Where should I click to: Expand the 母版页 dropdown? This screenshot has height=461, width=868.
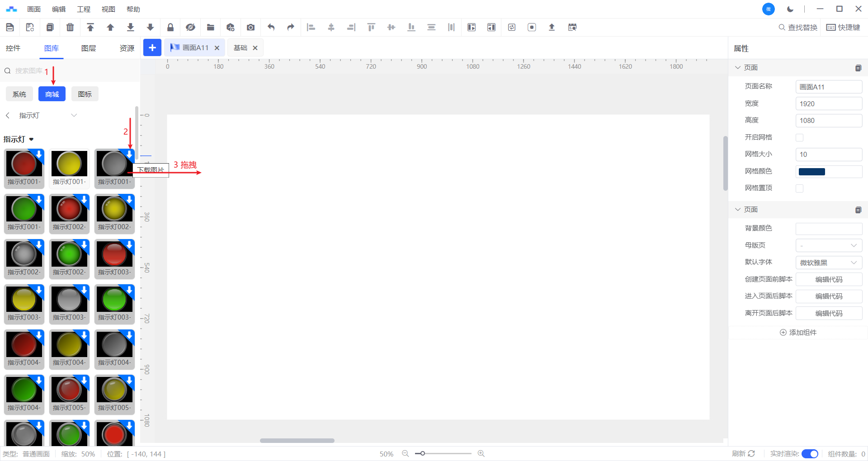pos(828,245)
